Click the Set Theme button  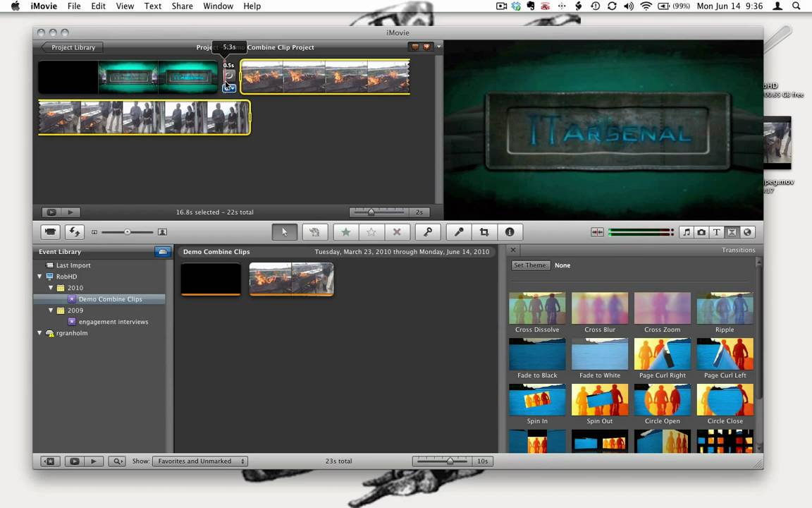click(530, 265)
